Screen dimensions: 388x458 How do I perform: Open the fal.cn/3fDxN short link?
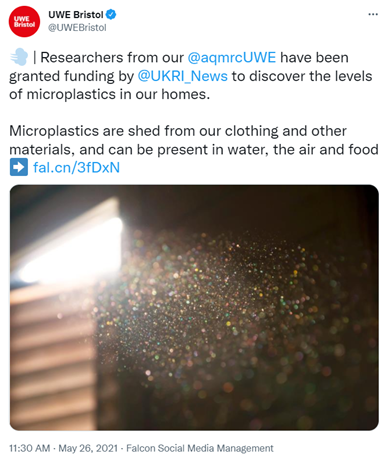tap(76, 167)
